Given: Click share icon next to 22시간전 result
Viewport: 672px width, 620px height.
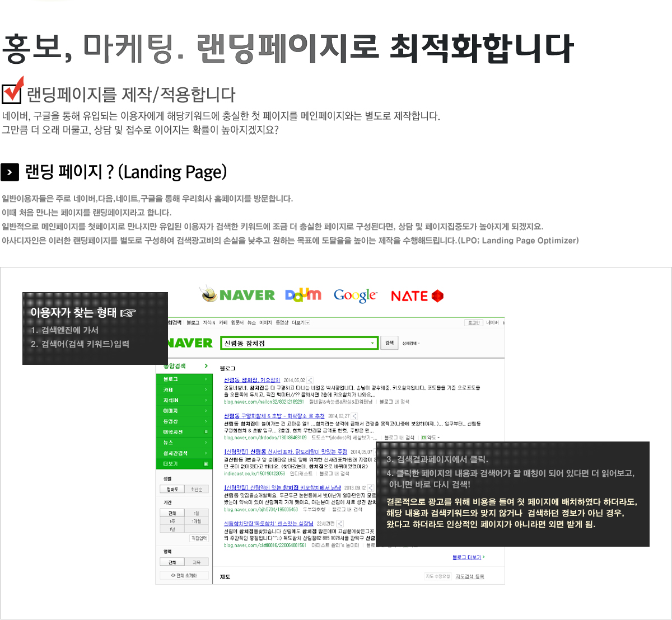Looking at the screenshot, I should coord(340,524).
